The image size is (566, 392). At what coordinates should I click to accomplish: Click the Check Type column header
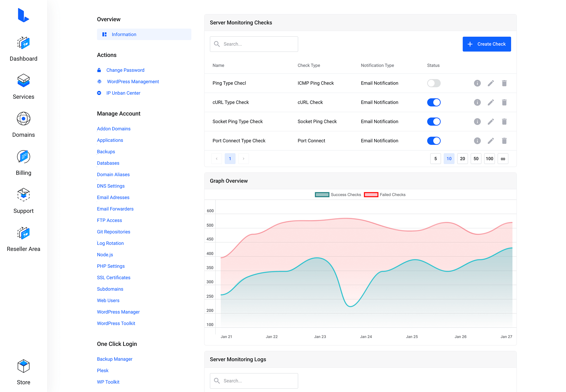coord(309,65)
